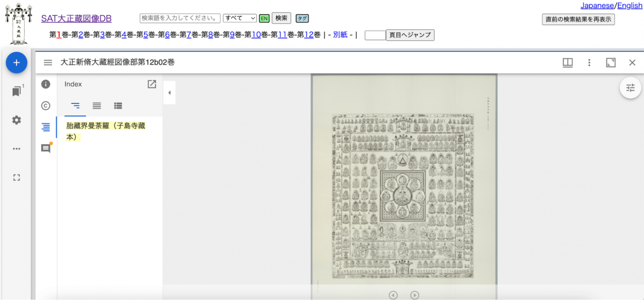Open image adjustment tools slider icon

click(x=630, y=88)
